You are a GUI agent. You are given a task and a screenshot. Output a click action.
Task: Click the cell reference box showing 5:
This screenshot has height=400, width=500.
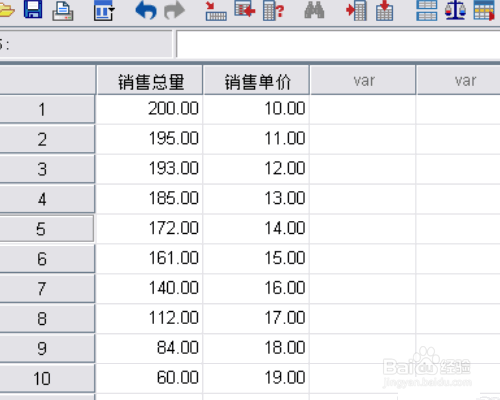pyautogui.click(x=86, y=44)
